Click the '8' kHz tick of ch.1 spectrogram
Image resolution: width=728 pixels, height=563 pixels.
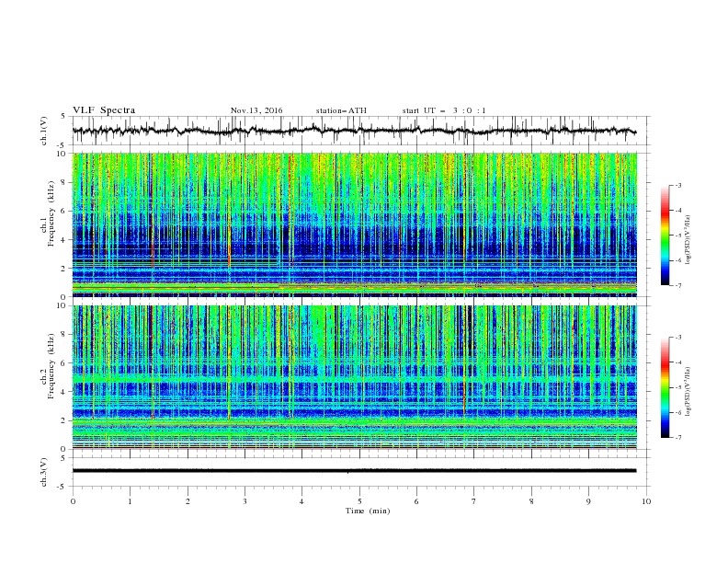65,182
